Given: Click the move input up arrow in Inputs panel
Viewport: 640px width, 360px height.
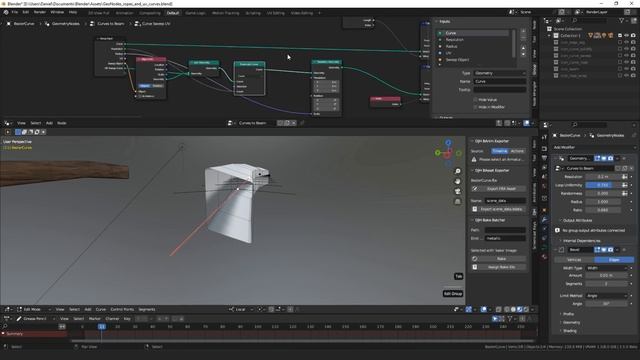Looking at the screenshot, I should click(523, 48).
